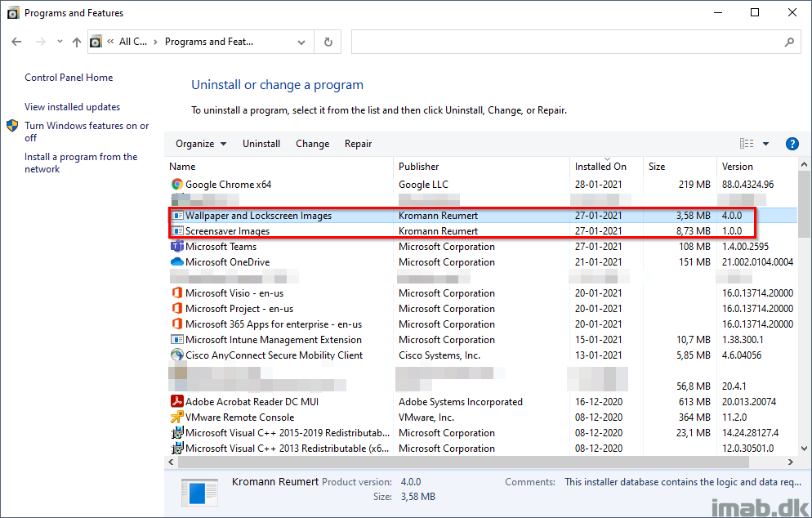Select VMware Remote Console entry
The image size is (812, 518).
pyautogui.click(x=240, y=417)
